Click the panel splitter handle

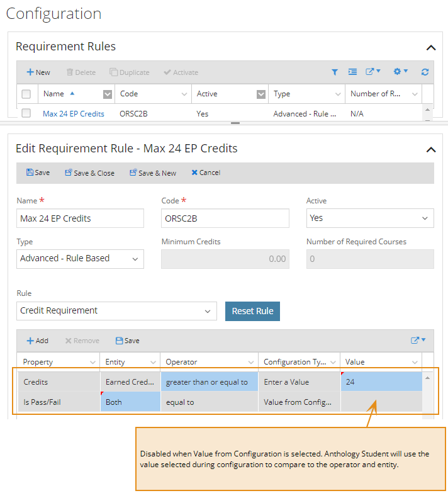235,123
